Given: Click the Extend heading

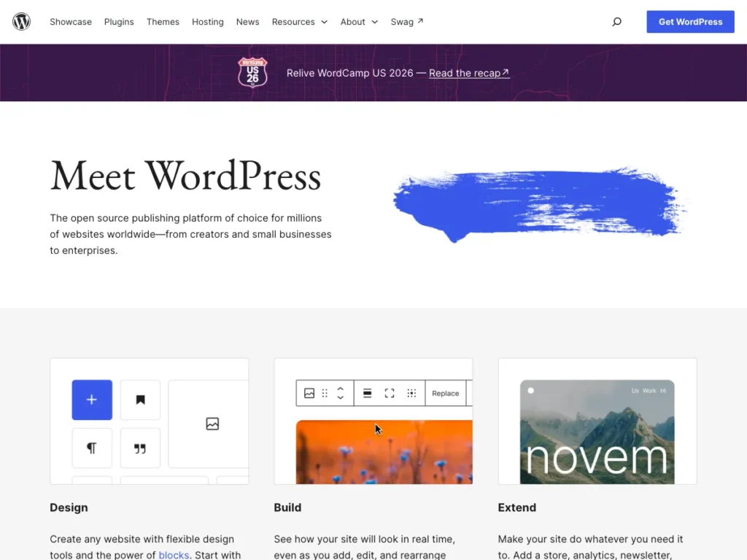Looking at the screenshot, I should click(x=517, y=507).
